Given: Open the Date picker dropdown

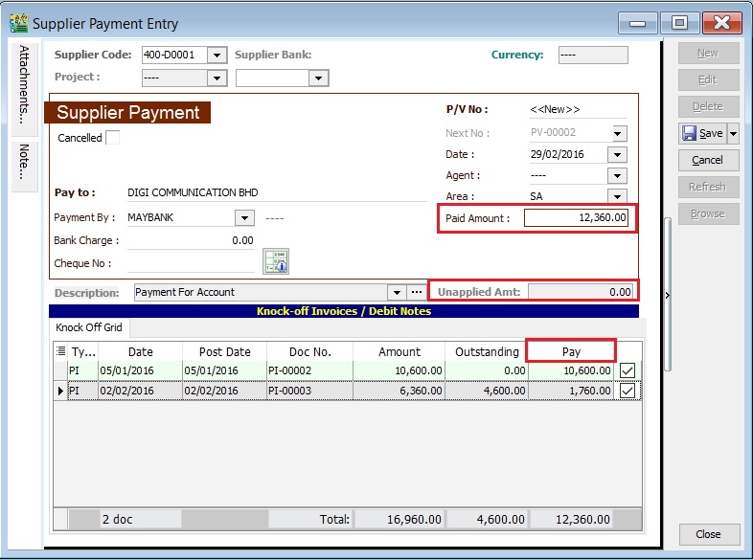Looking at the screenshot, I should [617, 155].
